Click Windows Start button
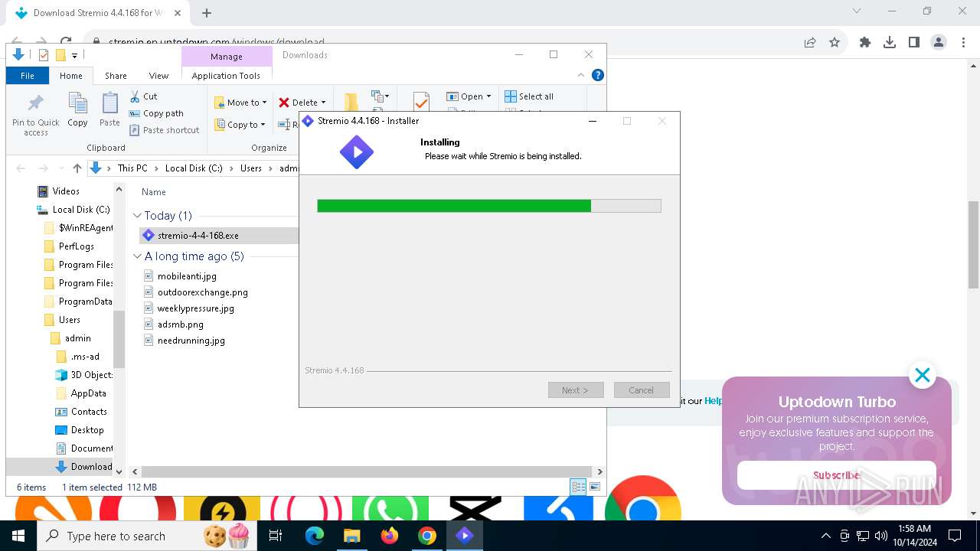Screen dimensions: 980x551 pos(18,536)
